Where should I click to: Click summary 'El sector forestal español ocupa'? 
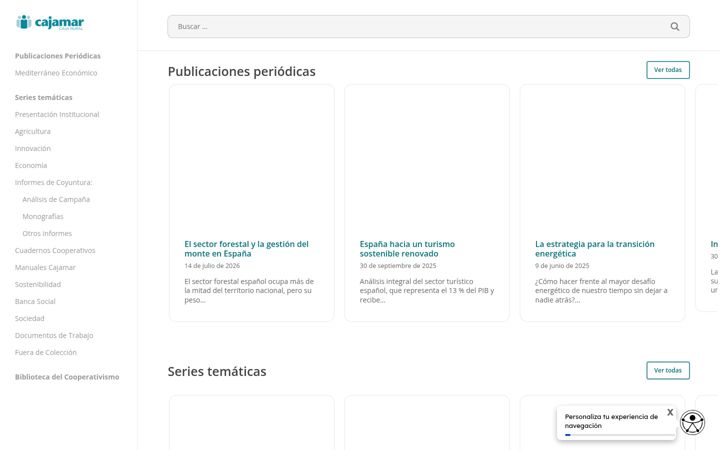[249, 291]
